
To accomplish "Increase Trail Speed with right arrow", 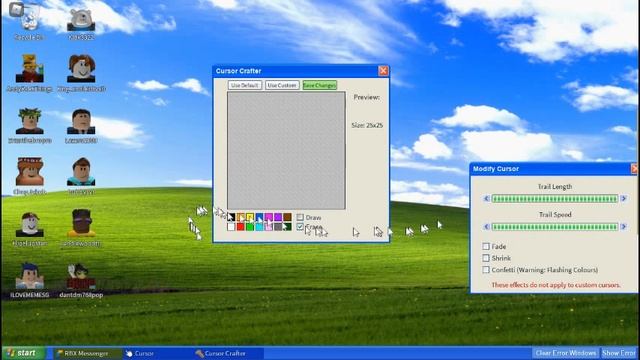I will pyautogui.click(x=624, y=227).
